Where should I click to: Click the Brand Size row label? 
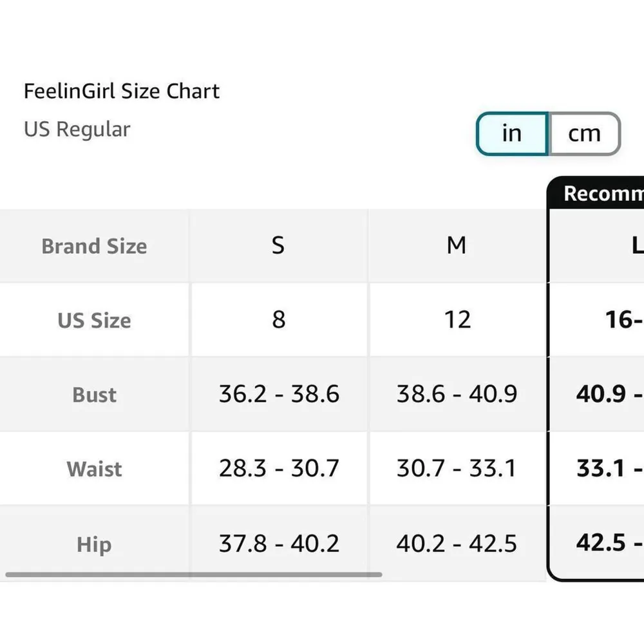click(94, 246)
